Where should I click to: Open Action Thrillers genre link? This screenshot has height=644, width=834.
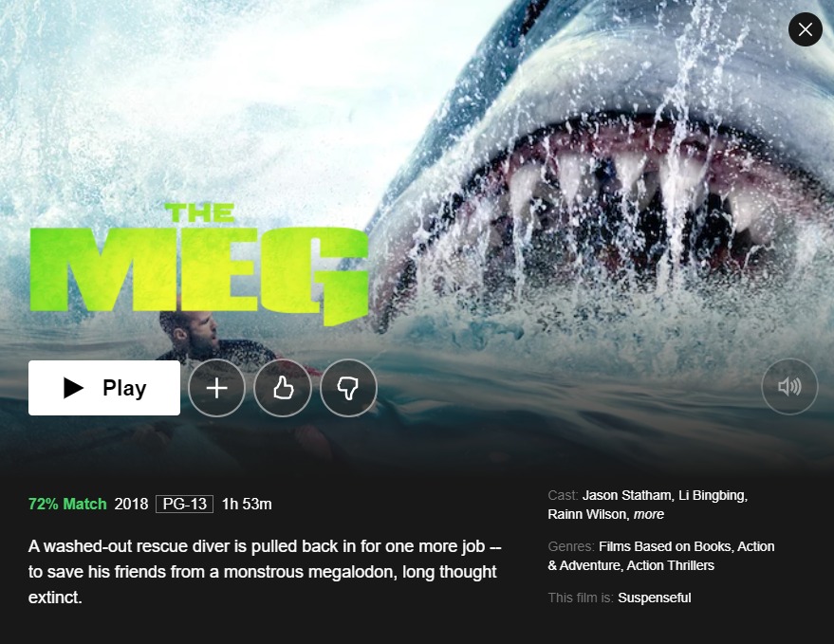670,565
